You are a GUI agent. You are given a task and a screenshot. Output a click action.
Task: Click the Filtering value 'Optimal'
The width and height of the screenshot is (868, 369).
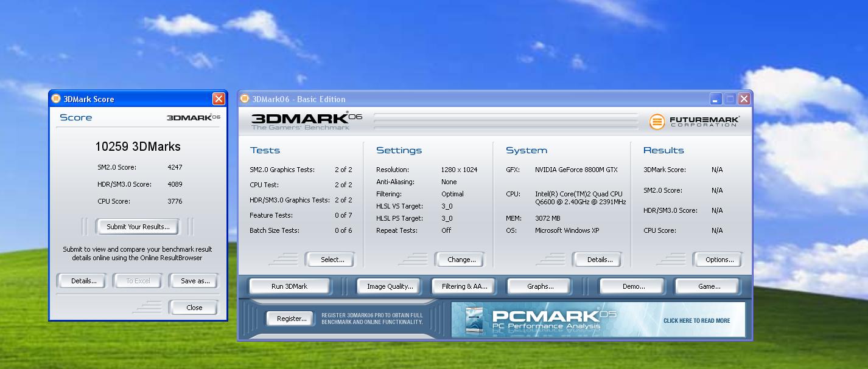tap(452, 194)
